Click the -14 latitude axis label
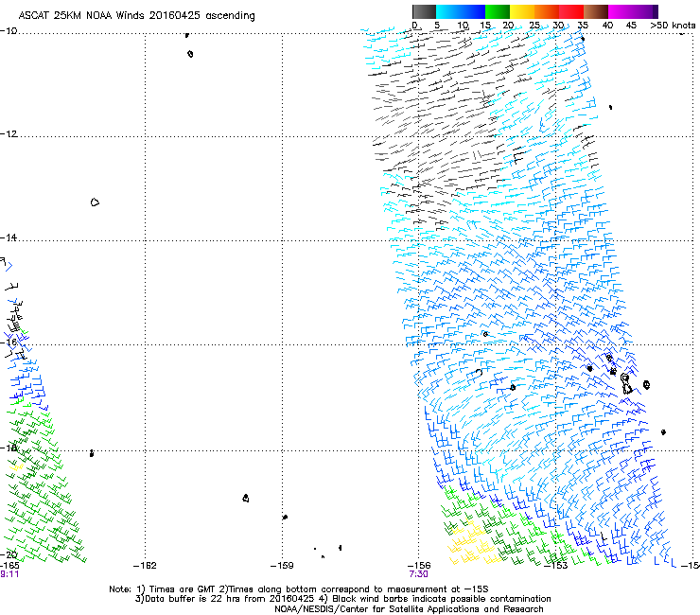The image size is (700, 615). (x=9, y=237)
